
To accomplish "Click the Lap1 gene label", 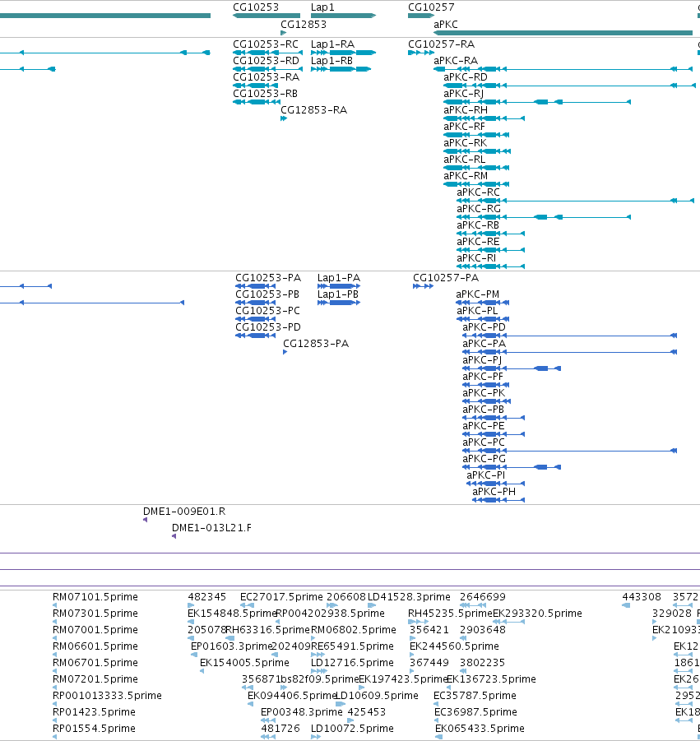I will 322,7.
